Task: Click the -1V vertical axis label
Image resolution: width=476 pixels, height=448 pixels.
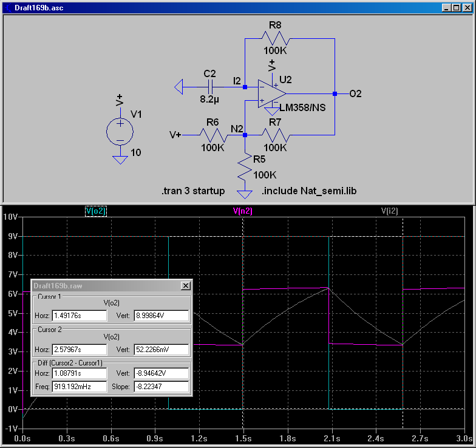Action: (x=11, y=429)
